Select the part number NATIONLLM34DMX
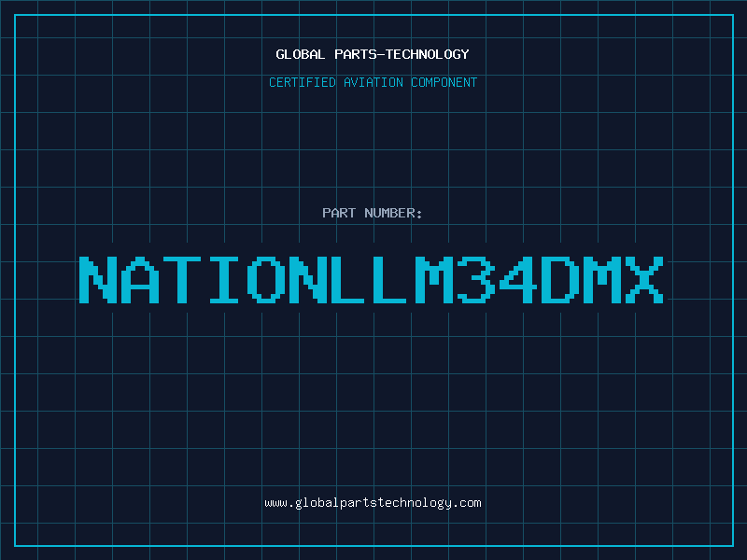The height and width of the screenshot is (560, 747). (372, 279)
